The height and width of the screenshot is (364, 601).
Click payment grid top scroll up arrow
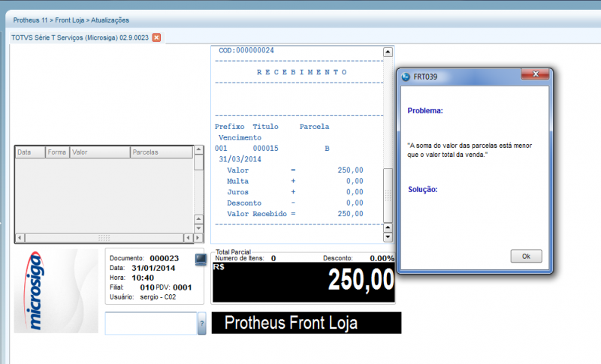click(198, 149)
